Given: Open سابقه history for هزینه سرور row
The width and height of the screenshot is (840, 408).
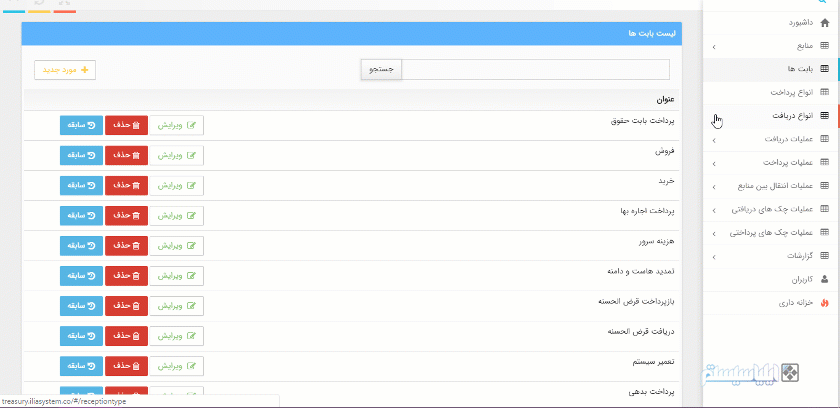Looking at the screenshot, I should 81,246.
